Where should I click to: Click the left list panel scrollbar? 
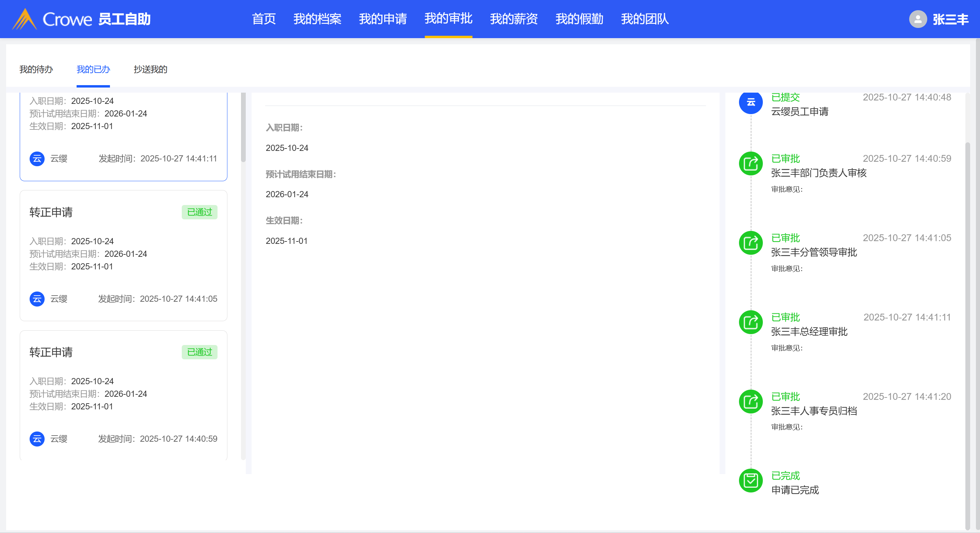point(243,127)
